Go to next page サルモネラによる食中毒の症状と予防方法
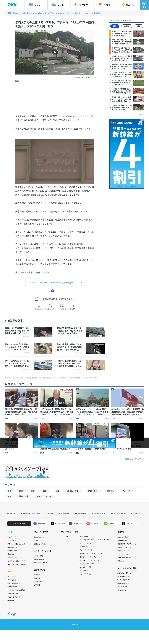This screenshot has height=644, width=149. pos(55,282)
